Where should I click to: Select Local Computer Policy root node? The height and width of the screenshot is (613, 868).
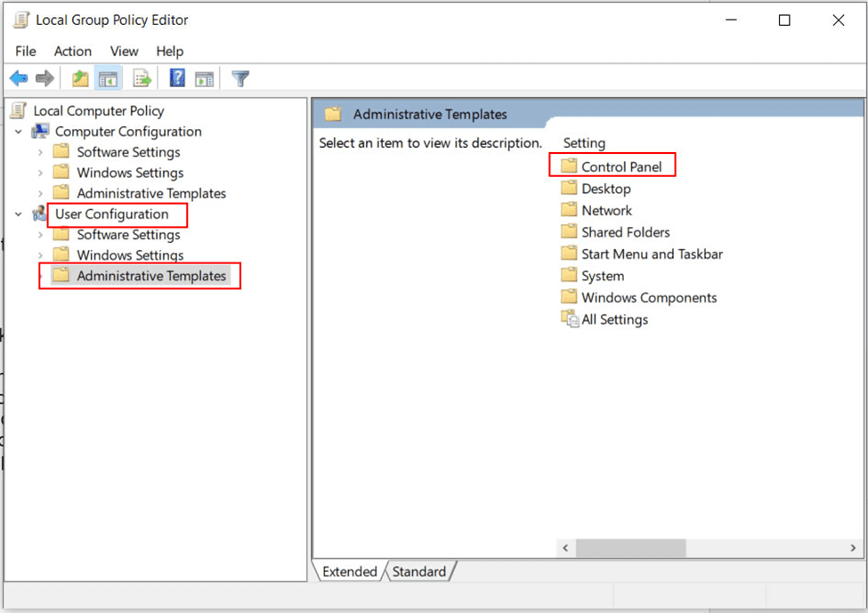tap(98, 111)
